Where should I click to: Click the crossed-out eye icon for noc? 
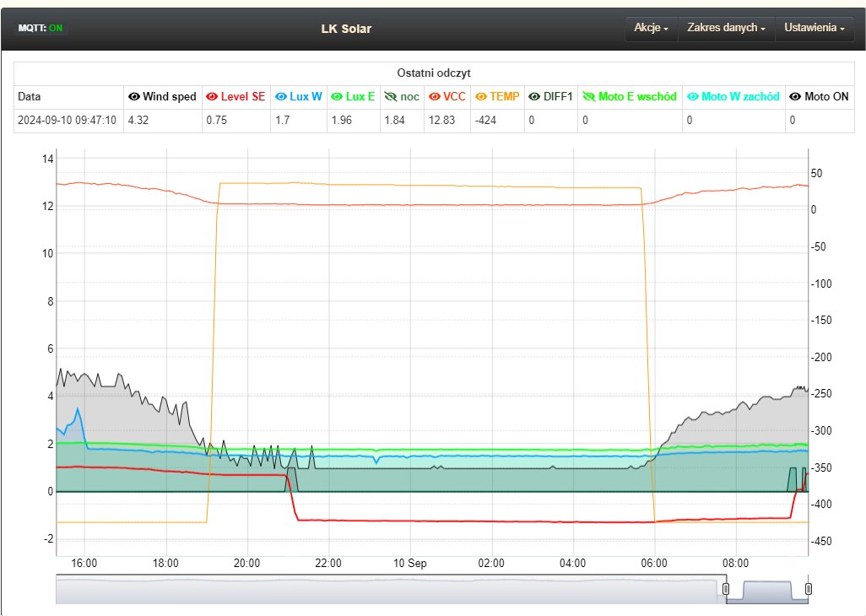390,97
